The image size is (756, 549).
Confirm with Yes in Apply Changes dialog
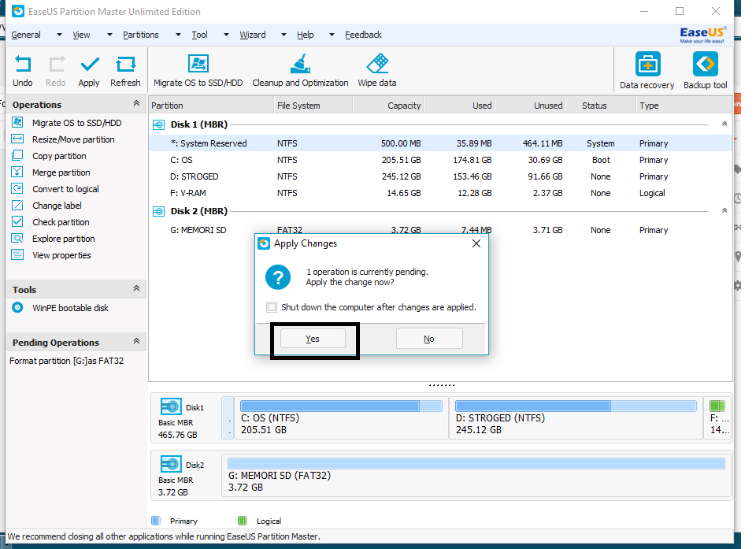click(313, 339)
